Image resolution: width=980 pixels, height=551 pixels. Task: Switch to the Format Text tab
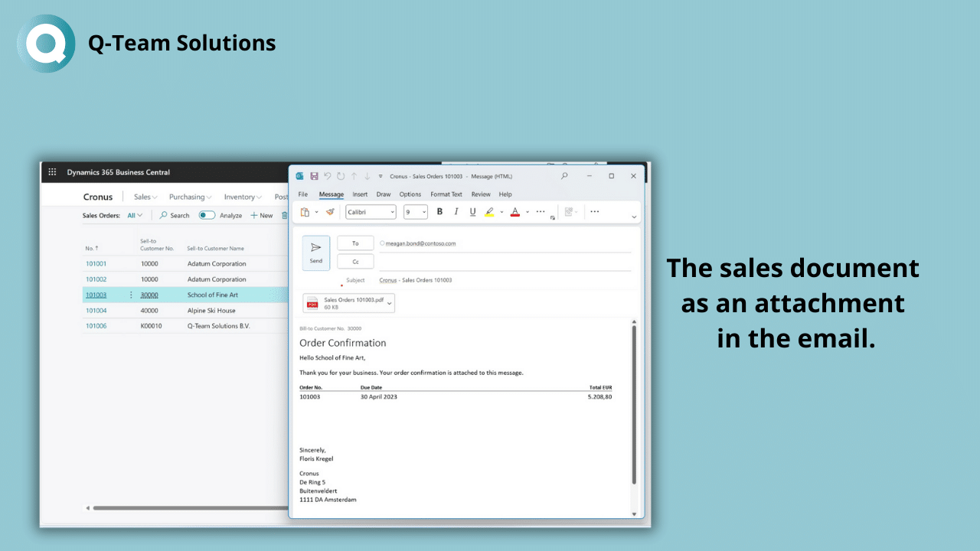446,194
